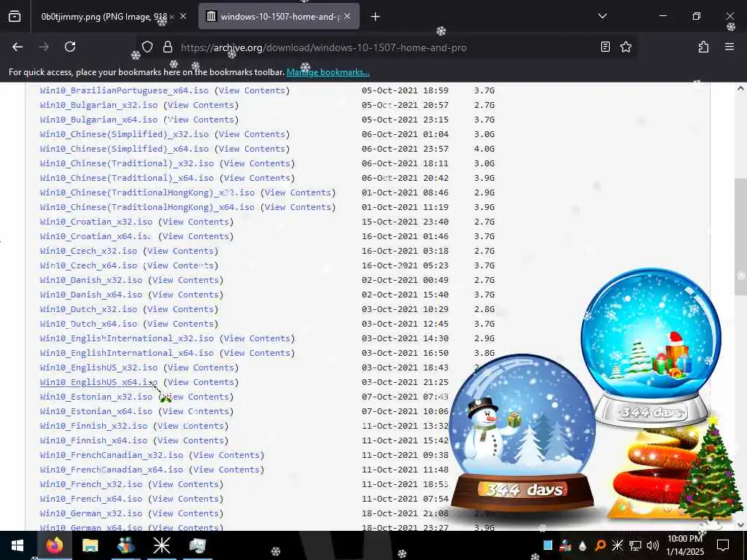View Contents of Win10_EnglishInternational_x32.iso
Viewport: 747px width, 560px height.
click(x=258, y=338)
